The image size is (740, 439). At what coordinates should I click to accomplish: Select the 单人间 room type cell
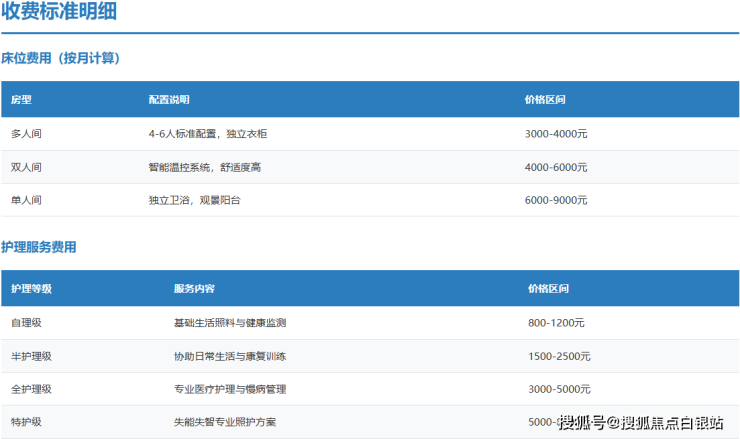pos(26,200)
